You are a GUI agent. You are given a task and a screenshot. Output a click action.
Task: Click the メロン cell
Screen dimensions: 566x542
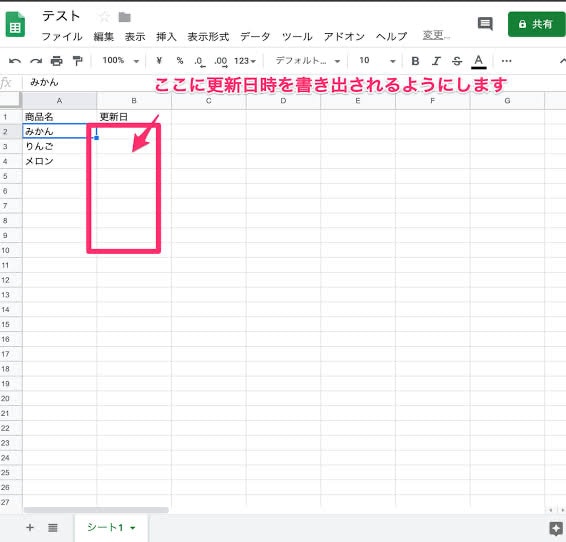pyautogui.click(x=60, y=161)
